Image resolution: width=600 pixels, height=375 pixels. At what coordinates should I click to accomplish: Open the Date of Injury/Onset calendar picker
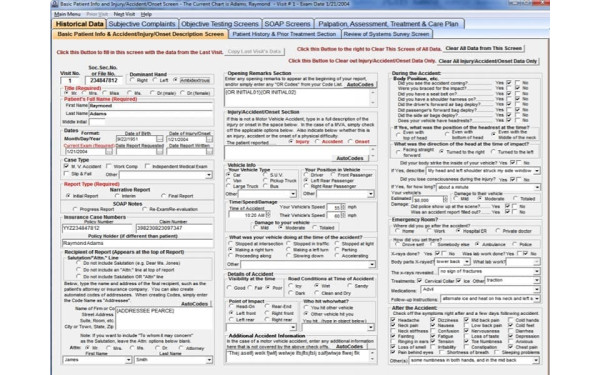pos(209,139)
